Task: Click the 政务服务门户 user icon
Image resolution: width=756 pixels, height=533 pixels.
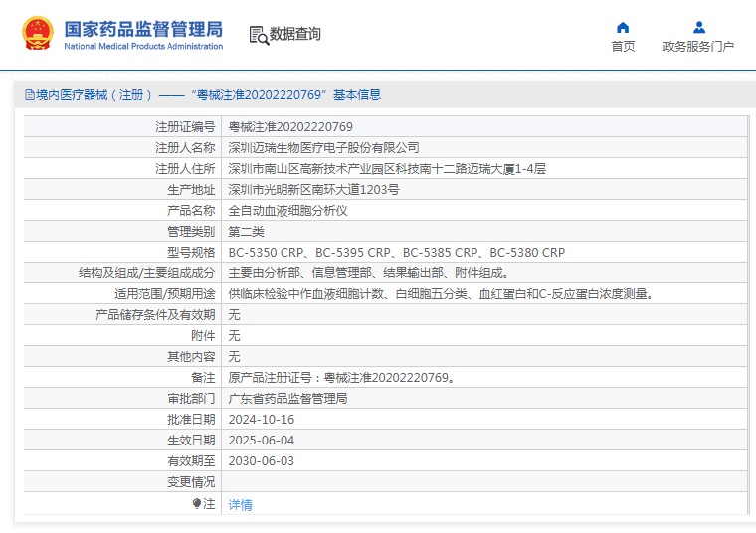Action: pos(698,27)
